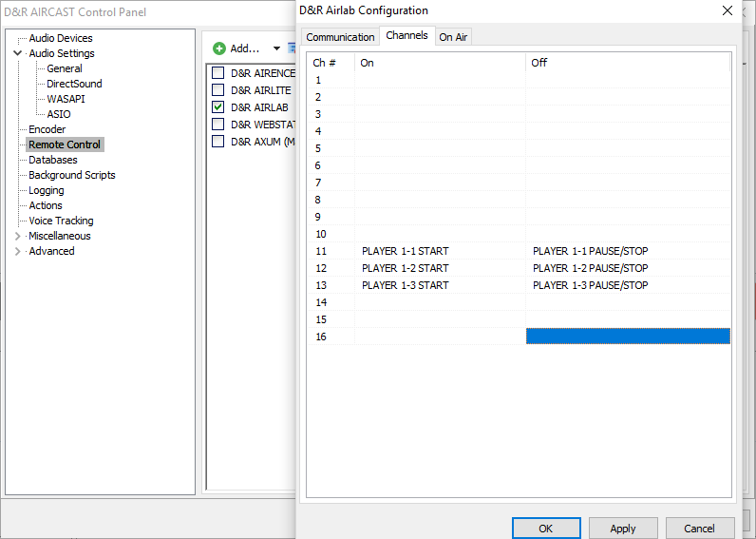Select channel number 10 row

pos(519,234)
